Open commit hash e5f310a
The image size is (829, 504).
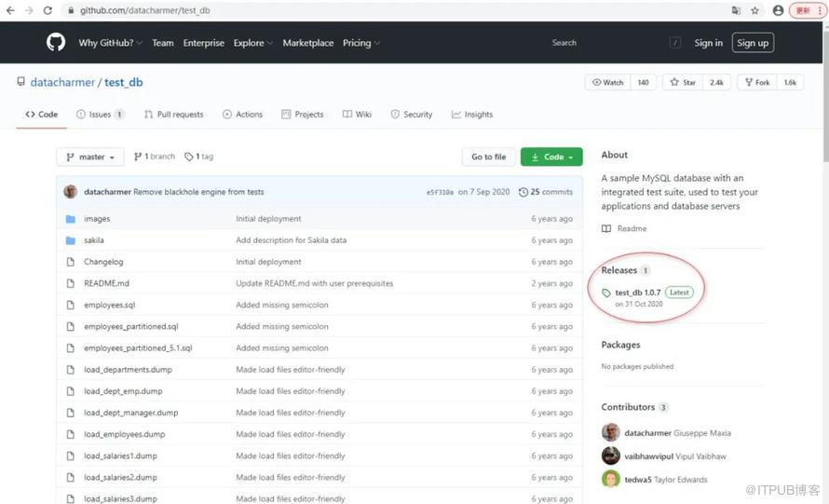(x=440, y=193)
